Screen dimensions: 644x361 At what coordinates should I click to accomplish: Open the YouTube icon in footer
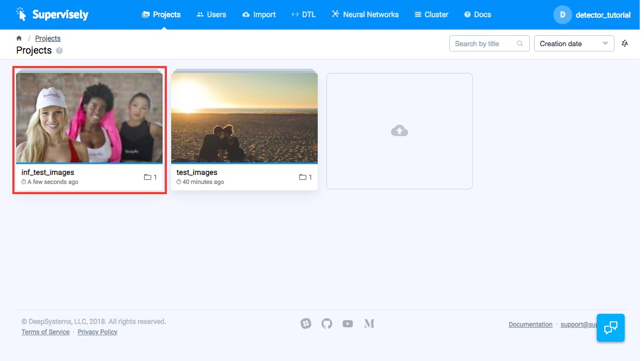point(348,323)
